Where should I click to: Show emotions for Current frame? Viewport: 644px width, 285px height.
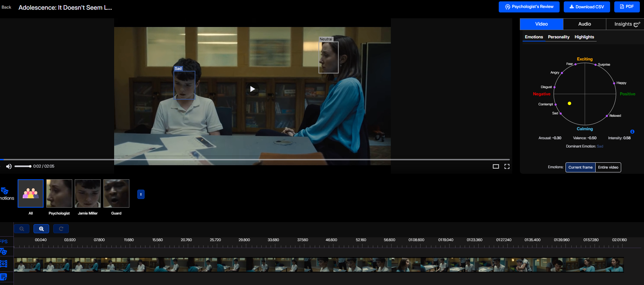(580, 167)
